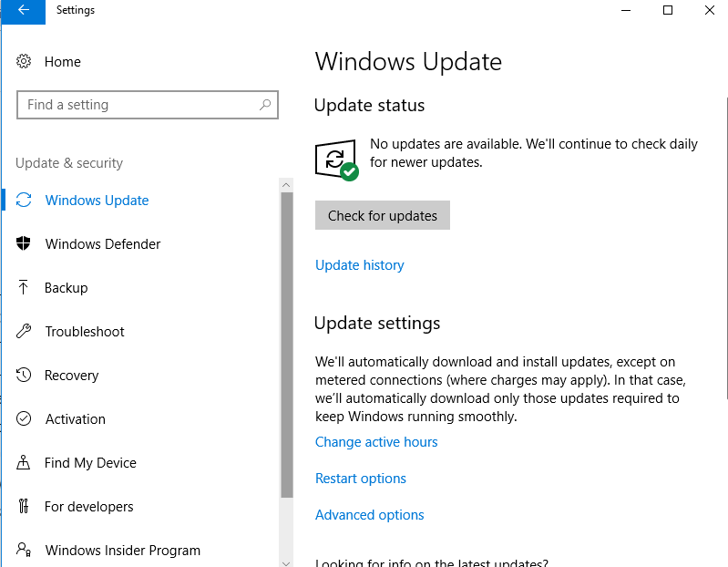
Task: Click the Activation checkmark circle icon
Action: click(24, 418)
